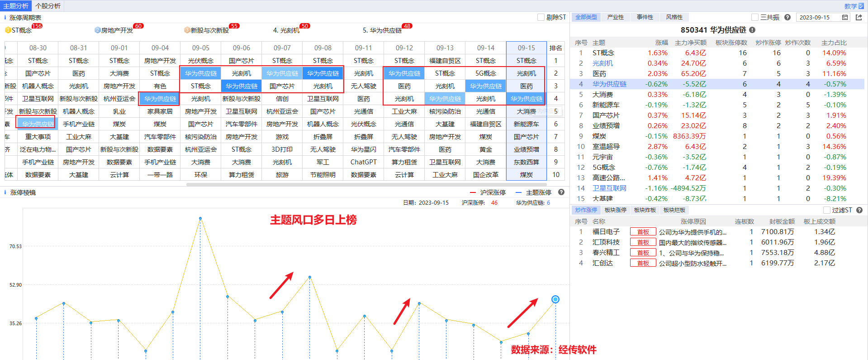
Task: Click 教学 tutorial link
Action: tap(851, 6)
